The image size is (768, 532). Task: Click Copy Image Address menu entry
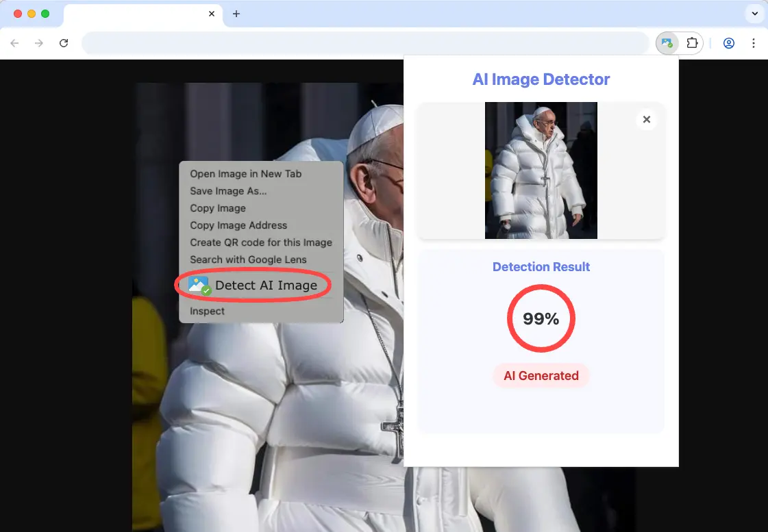click(238, 225)
